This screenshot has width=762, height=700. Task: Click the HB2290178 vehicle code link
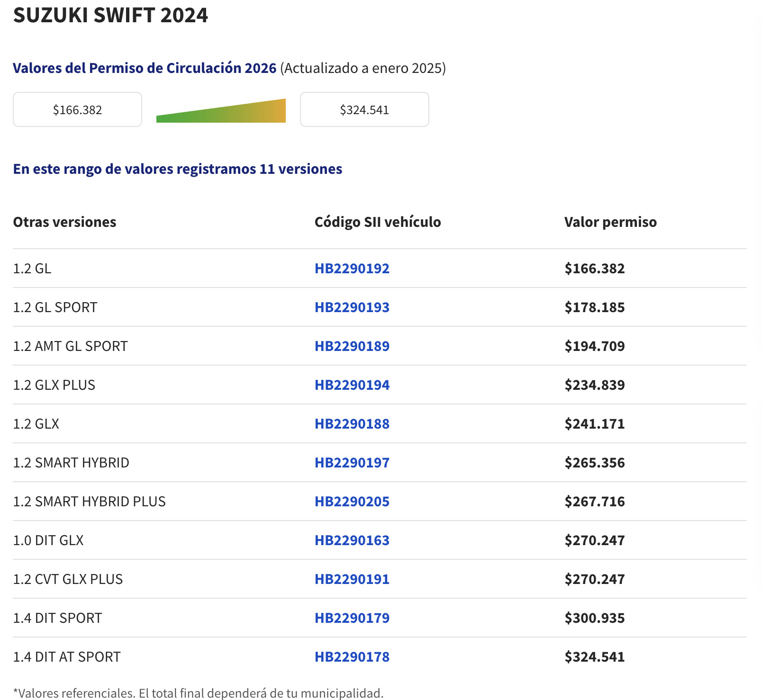(352, 657)
